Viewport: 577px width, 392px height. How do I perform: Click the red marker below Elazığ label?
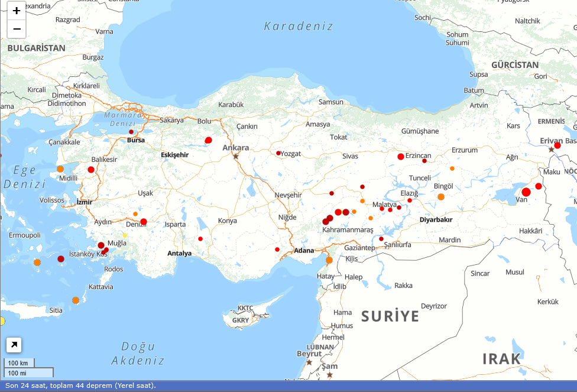(x=410, y=200)
